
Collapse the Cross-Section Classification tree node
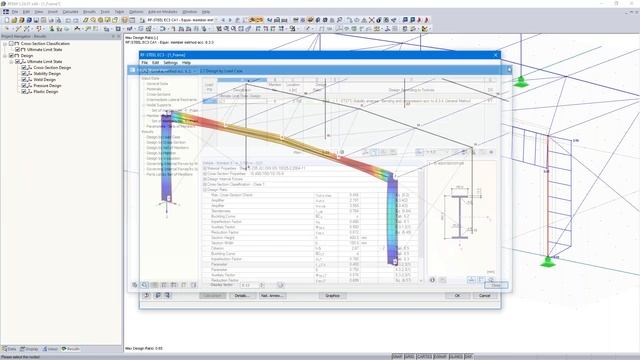tap(5, 43)
